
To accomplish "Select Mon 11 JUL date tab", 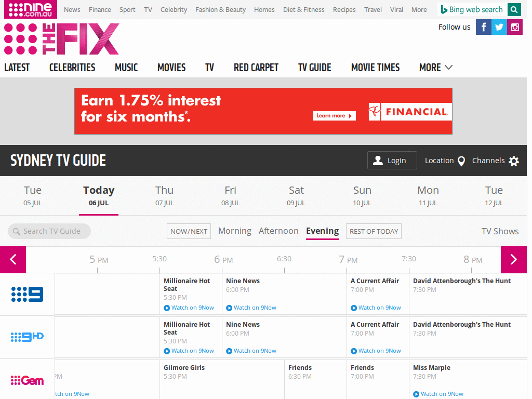I will click(428, 196).
